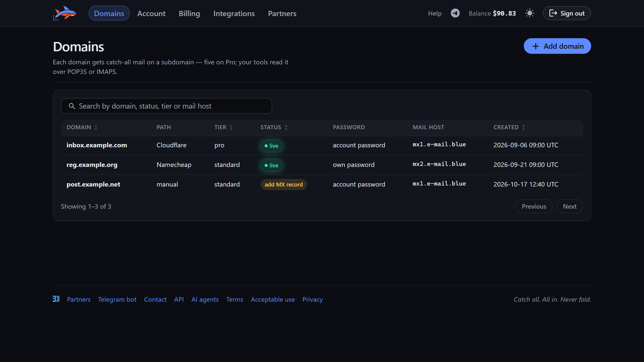Click created date 2026-10-17 12:40 UTC

point(526,184)
